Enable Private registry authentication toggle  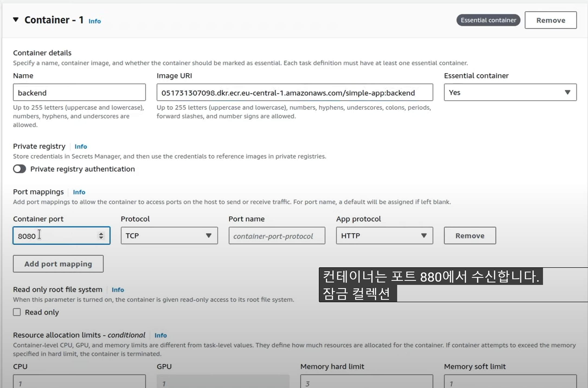click(x=20, y=169)
